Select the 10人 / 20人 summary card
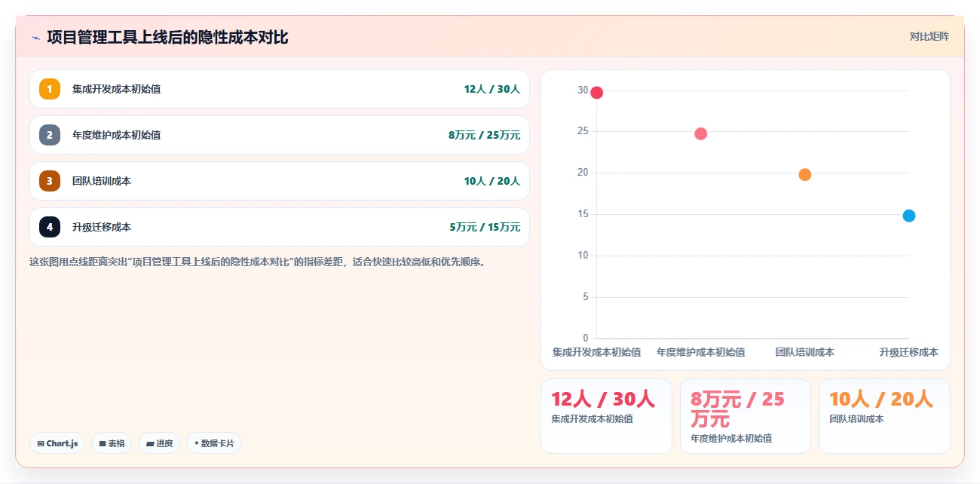980x484 pixels. 884,416
